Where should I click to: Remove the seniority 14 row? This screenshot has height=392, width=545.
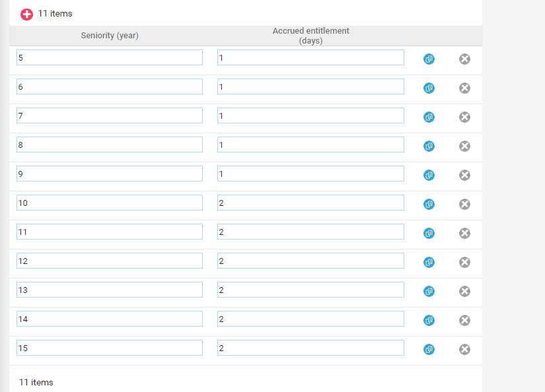464,320
